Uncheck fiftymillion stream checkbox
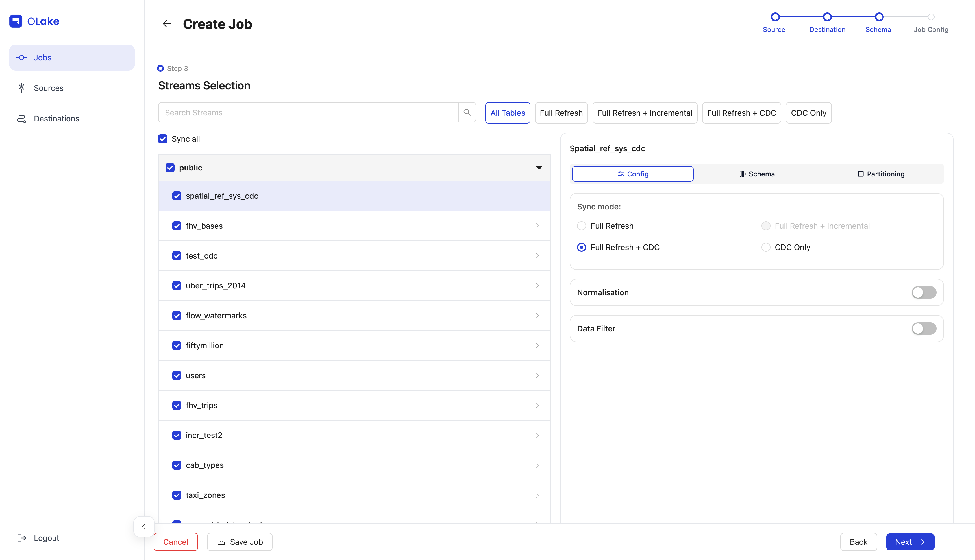The height and width of the screenshot is (560, 975). pyautogui.click(x=177, y=345)
